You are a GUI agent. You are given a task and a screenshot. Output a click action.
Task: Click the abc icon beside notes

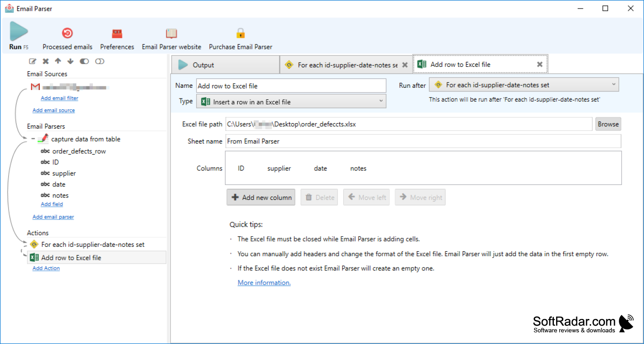(x=45, y=195)
